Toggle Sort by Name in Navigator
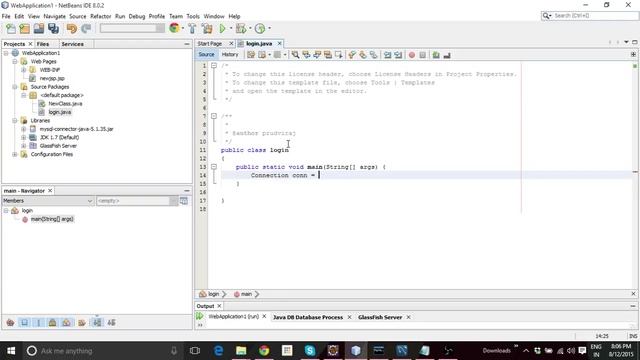 [97, 322]
